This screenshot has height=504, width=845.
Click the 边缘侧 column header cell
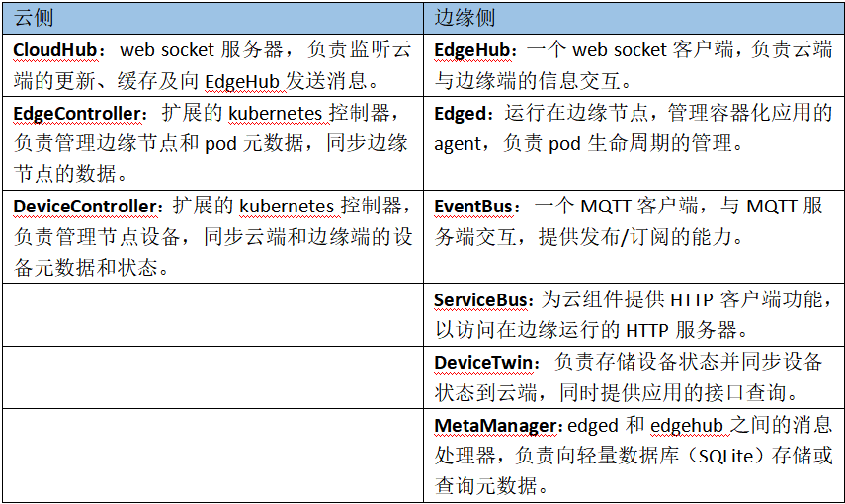(465, 18)
